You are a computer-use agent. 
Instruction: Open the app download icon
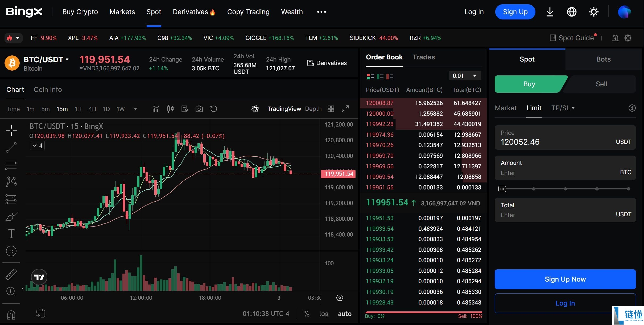tap(550, 12)
